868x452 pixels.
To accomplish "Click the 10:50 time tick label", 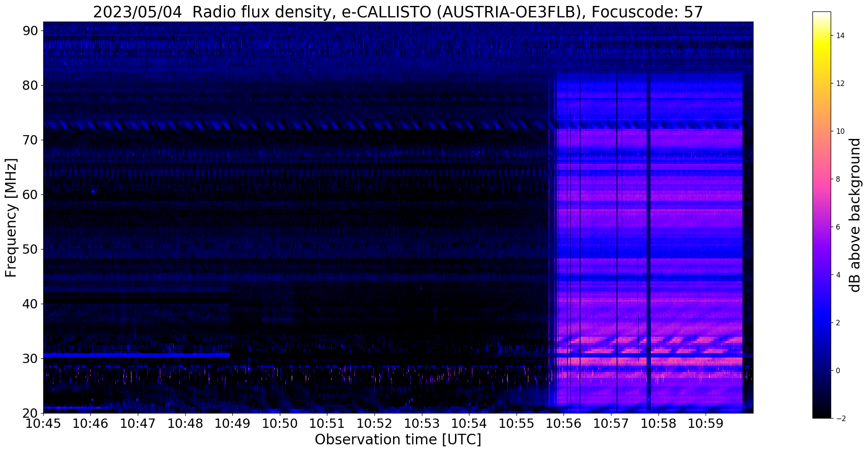I will click(x=280, y=424).
